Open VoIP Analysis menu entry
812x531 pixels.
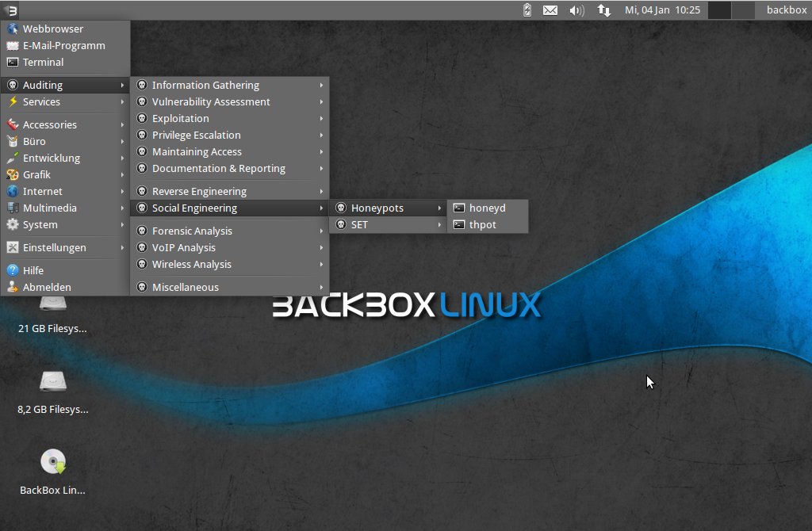click(x=230, y=247)
